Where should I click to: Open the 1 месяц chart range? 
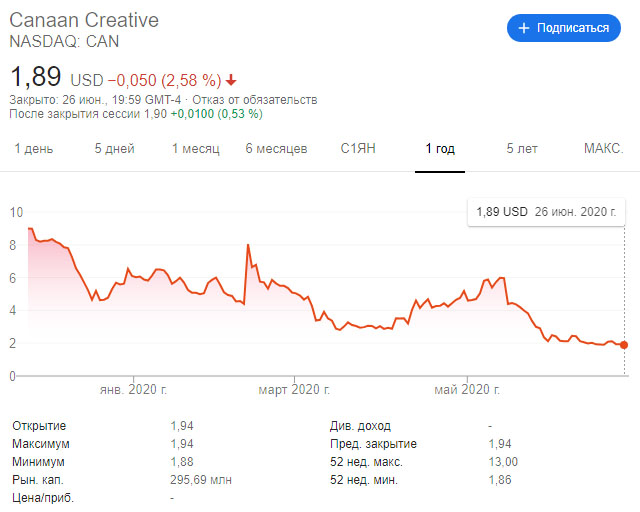pos(195,149)
